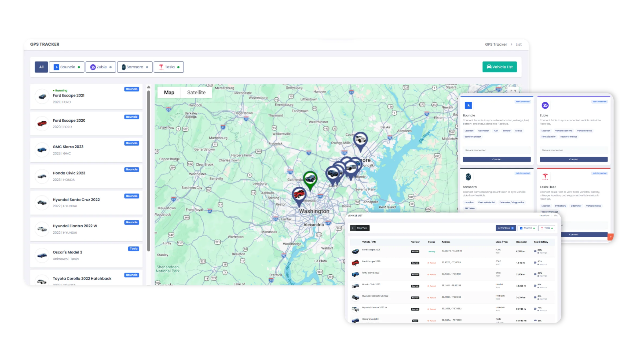644x362 pixels.
Task: Click Tesla badge on Oscar's Model 3
Action: (x=134, y=249)
